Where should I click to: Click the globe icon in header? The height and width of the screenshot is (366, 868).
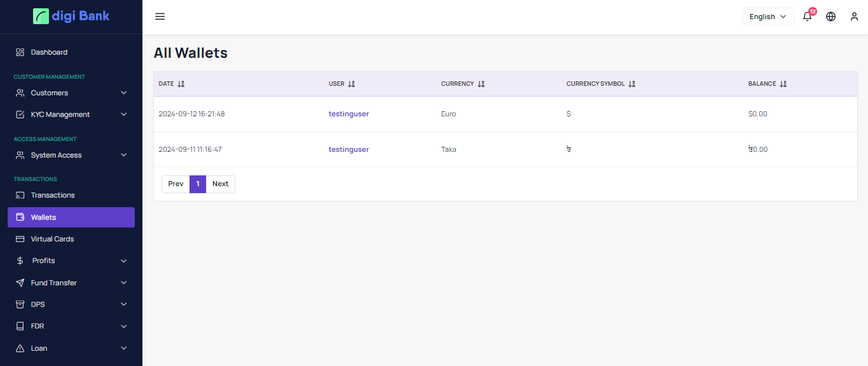pos(830,17)
